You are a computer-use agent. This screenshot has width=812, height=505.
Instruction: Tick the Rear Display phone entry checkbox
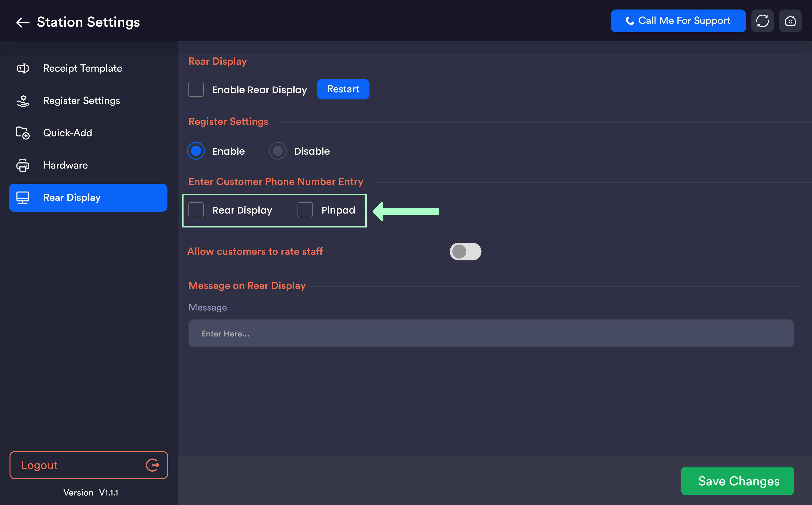[196, 210]
